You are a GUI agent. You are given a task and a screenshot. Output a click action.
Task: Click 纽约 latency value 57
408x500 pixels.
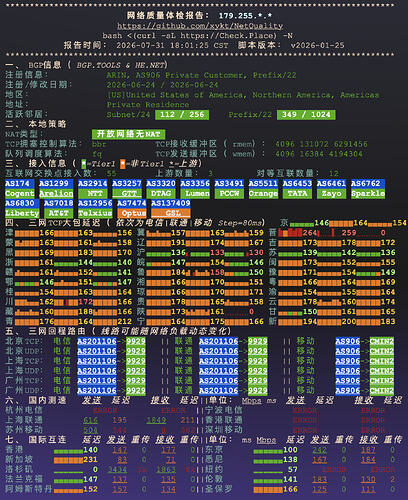(x=292, y=469)
